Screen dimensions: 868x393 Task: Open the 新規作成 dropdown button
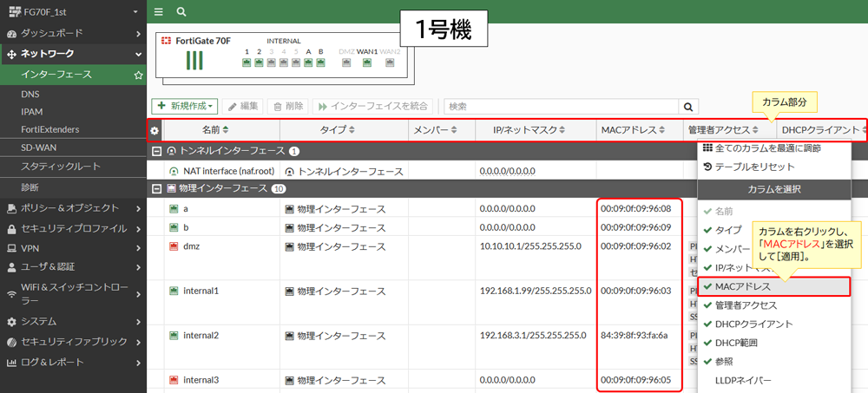(185, 107)
